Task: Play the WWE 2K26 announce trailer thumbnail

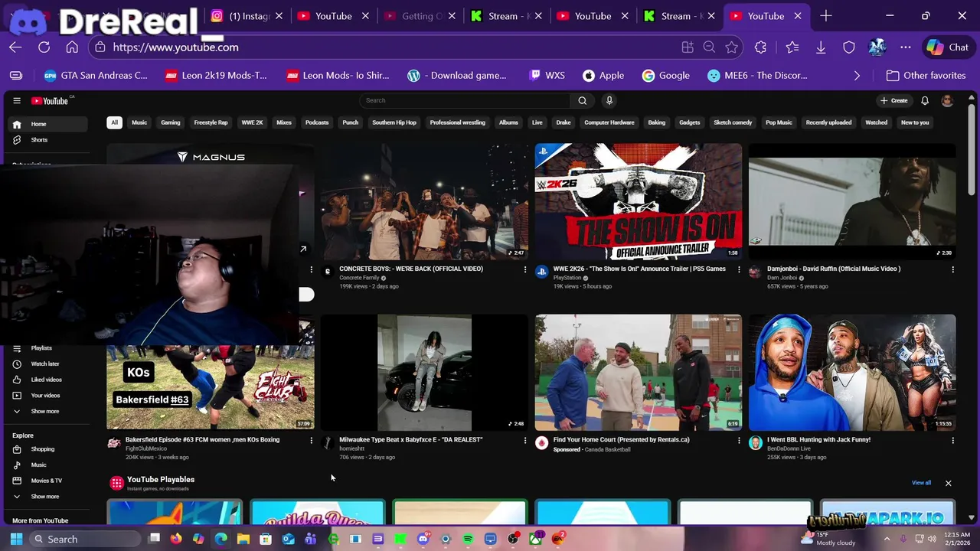Action: (639, 201)
